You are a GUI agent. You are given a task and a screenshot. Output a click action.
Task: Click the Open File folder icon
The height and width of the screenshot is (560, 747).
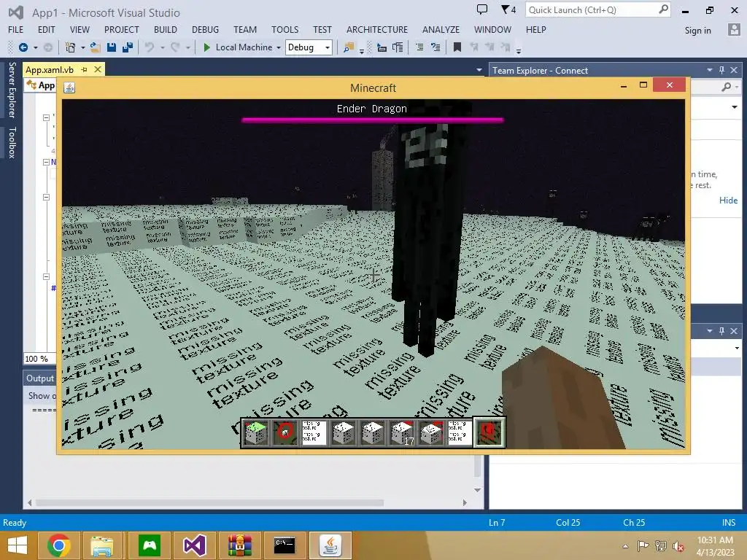coord(96,47)
